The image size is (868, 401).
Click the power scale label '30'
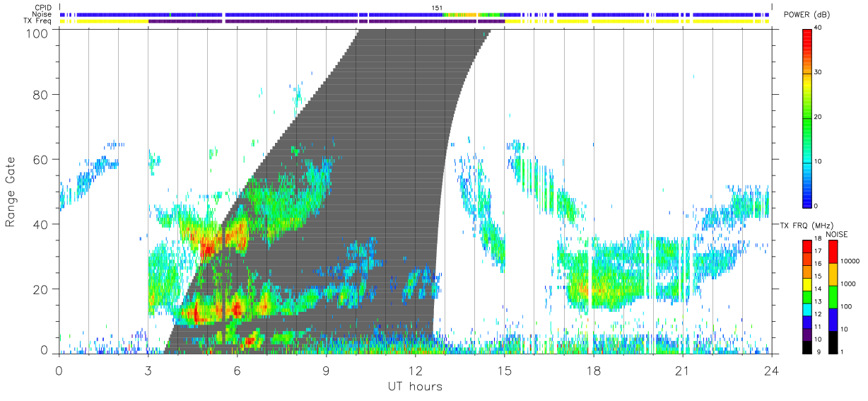[x=819, y=73]
